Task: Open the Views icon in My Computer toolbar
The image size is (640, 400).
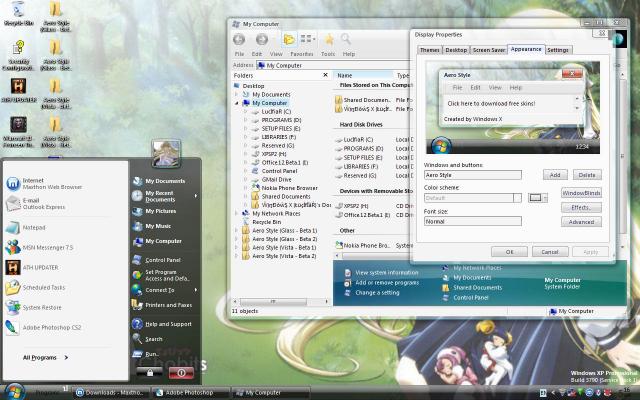Action: [307, 39]
